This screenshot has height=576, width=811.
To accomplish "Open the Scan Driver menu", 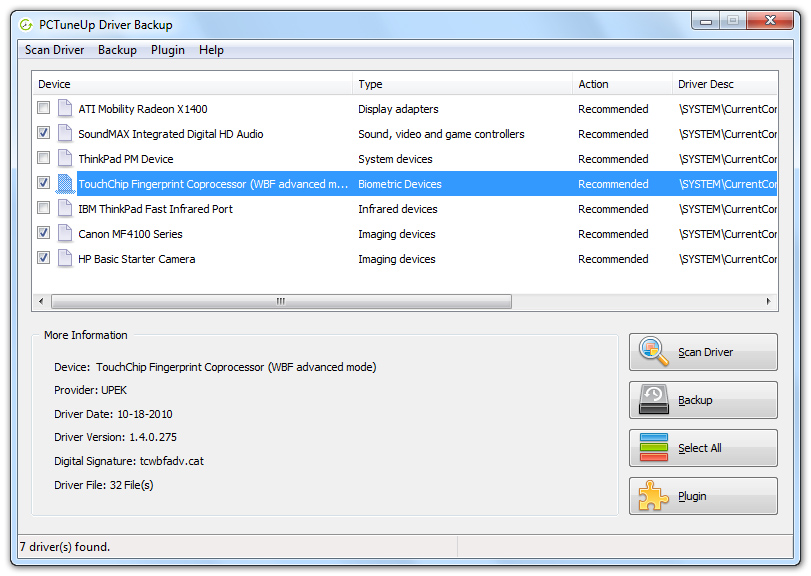I will coord(54,50).
